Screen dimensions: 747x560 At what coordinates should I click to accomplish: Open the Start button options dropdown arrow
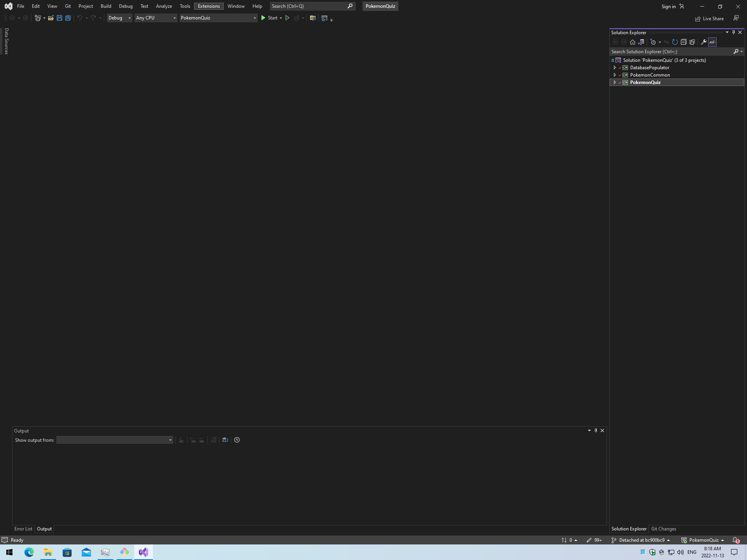click(x=281, y=18)
